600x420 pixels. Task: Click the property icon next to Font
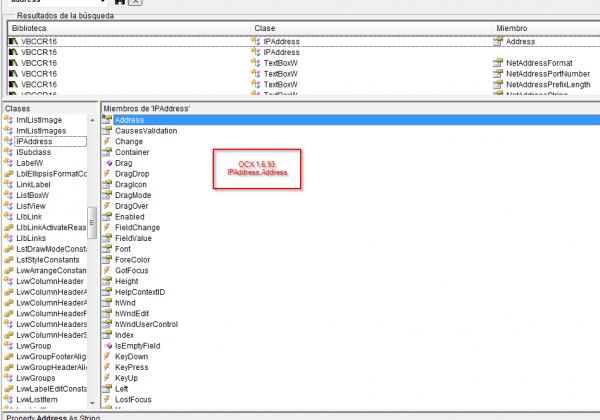(x=107, y=249)
